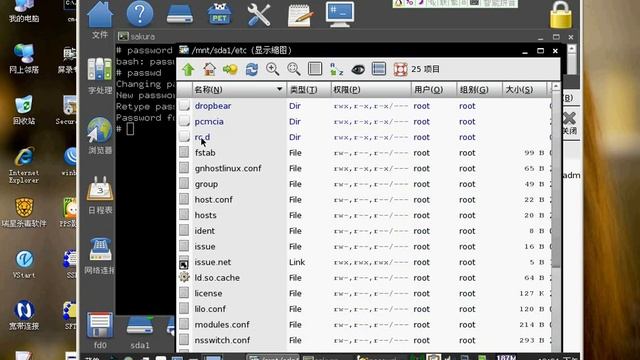Click the link icon beside issue.net

click(x=184, y=263)
